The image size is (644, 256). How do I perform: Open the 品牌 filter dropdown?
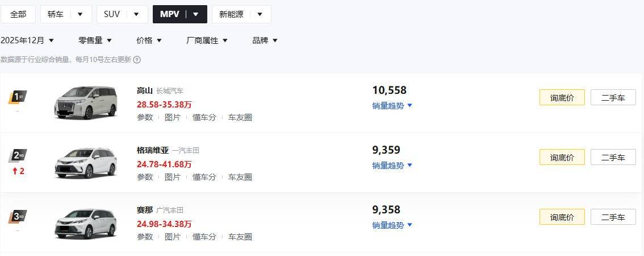click(x=265, y=40)
